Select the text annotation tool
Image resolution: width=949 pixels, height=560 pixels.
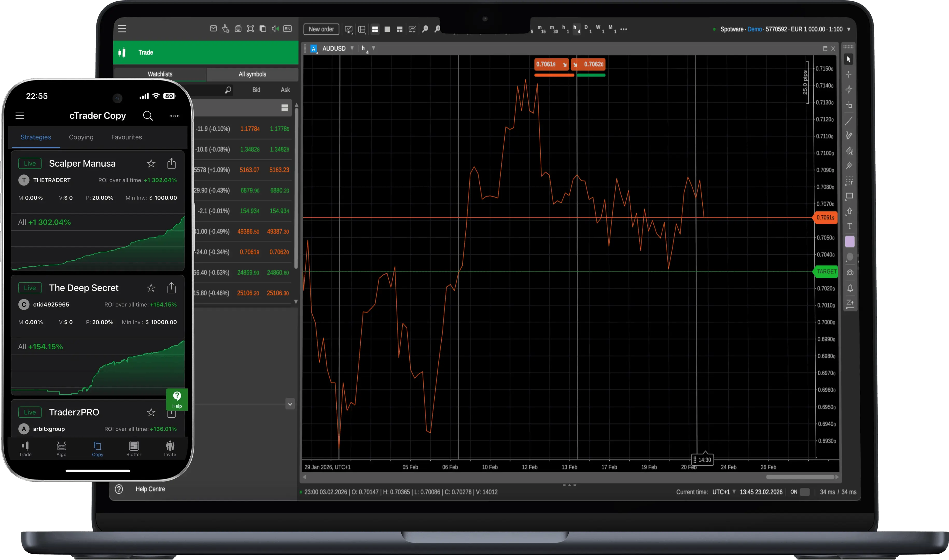coord(850,226)
